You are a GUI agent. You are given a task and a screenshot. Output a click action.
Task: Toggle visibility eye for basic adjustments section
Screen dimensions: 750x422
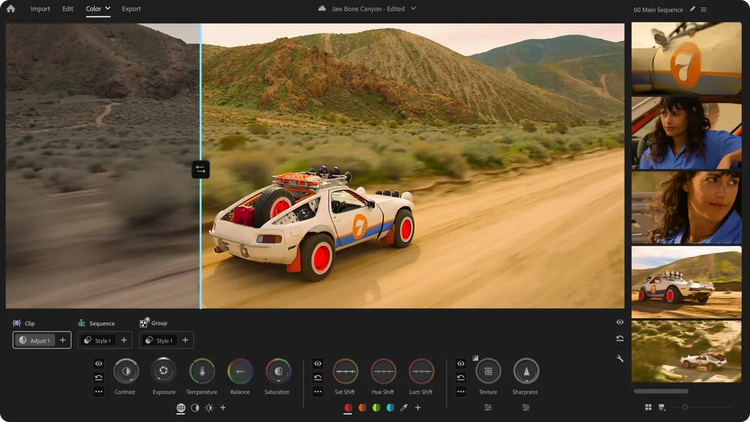point(99,363)
